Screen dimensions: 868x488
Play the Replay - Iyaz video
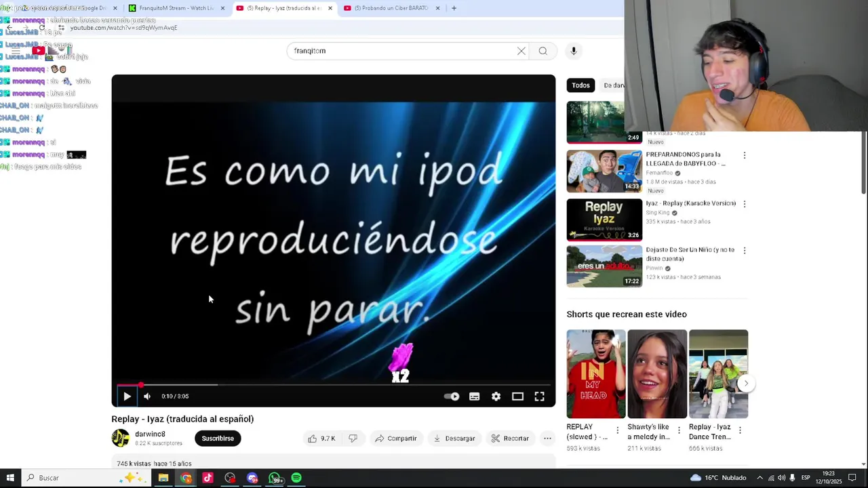(x=127, y=396)
